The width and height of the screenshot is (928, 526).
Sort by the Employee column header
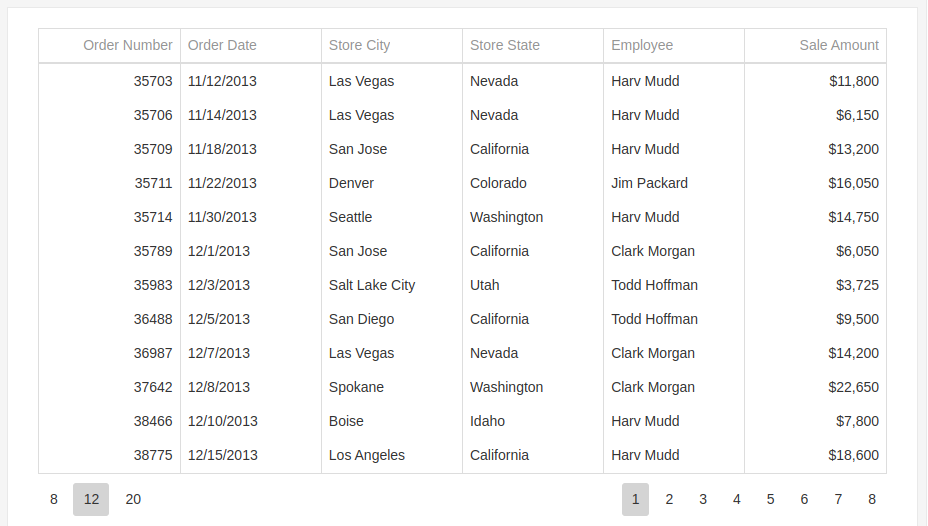point(642,45)
